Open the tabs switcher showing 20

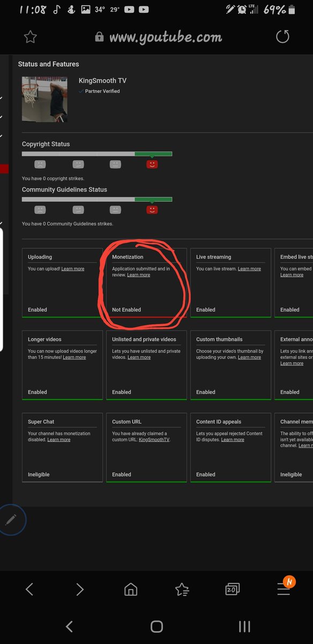[232, 590]
